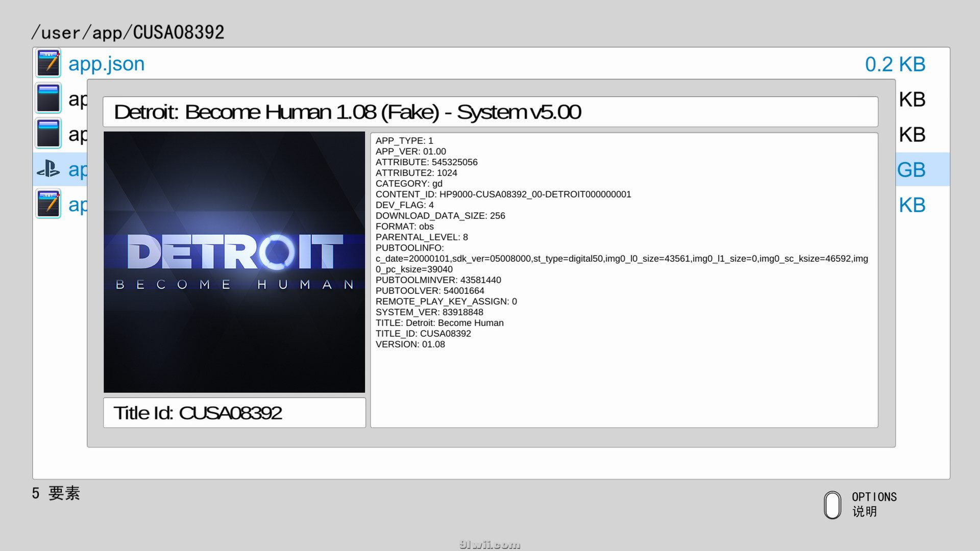Viewport: 980px width, 551px height.
Task: Click the APP_TYPE: 1 line
Action: (x=404, y=141)
